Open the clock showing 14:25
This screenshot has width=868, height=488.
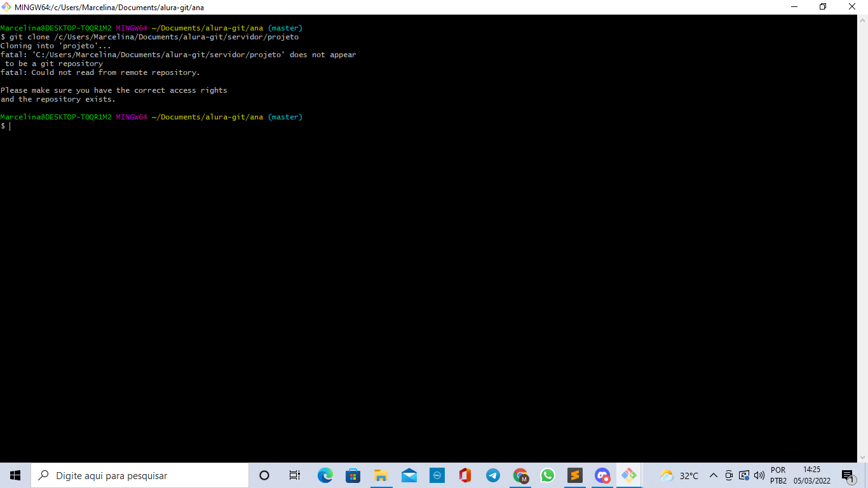click(x=811, y=475)
